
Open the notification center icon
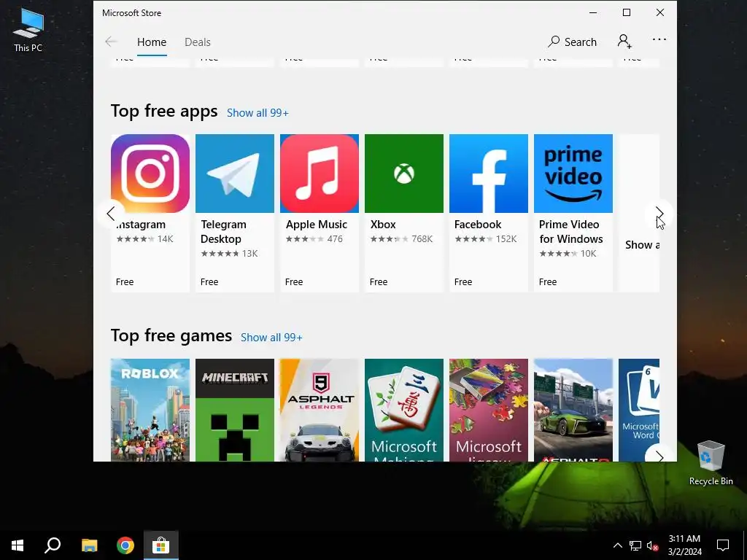point(723,545)
